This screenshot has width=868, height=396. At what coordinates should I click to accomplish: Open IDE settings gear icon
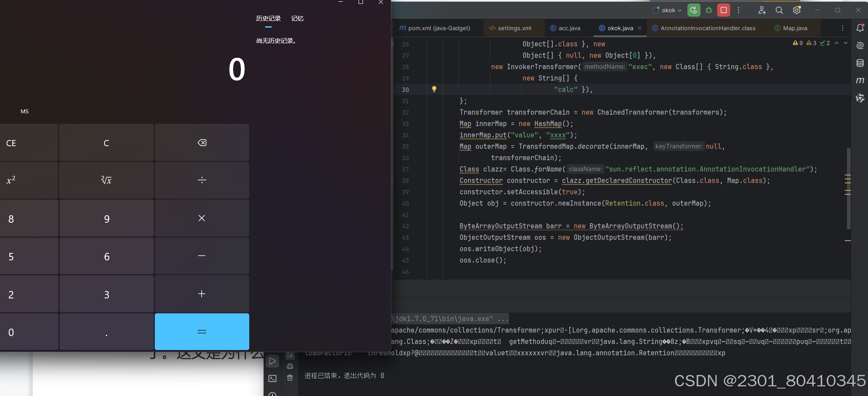pos(797,10)
